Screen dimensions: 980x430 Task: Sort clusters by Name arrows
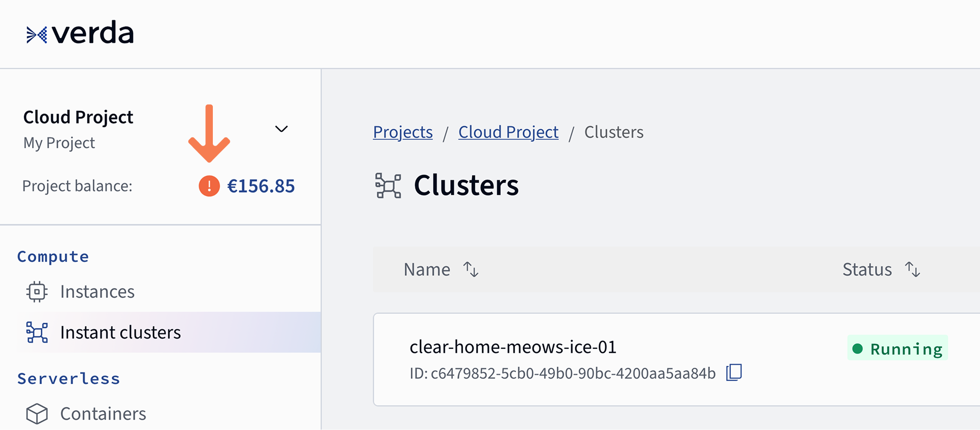[x=471, y=269]
